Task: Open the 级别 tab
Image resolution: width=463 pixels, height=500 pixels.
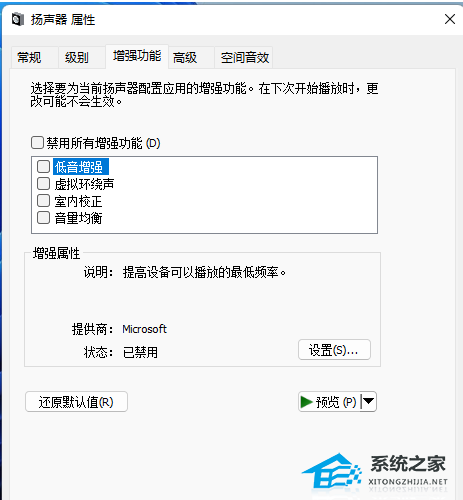Action: point(77,58)
